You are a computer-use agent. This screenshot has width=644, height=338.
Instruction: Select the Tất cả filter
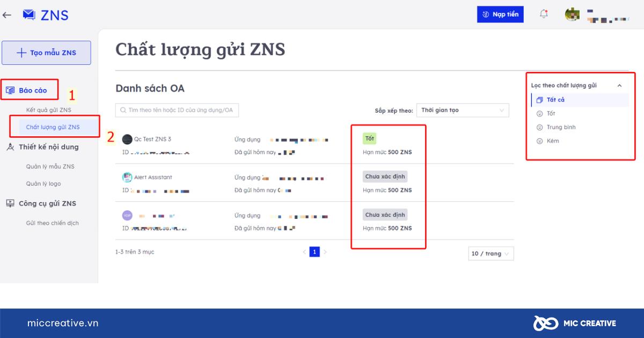[580, 100]
